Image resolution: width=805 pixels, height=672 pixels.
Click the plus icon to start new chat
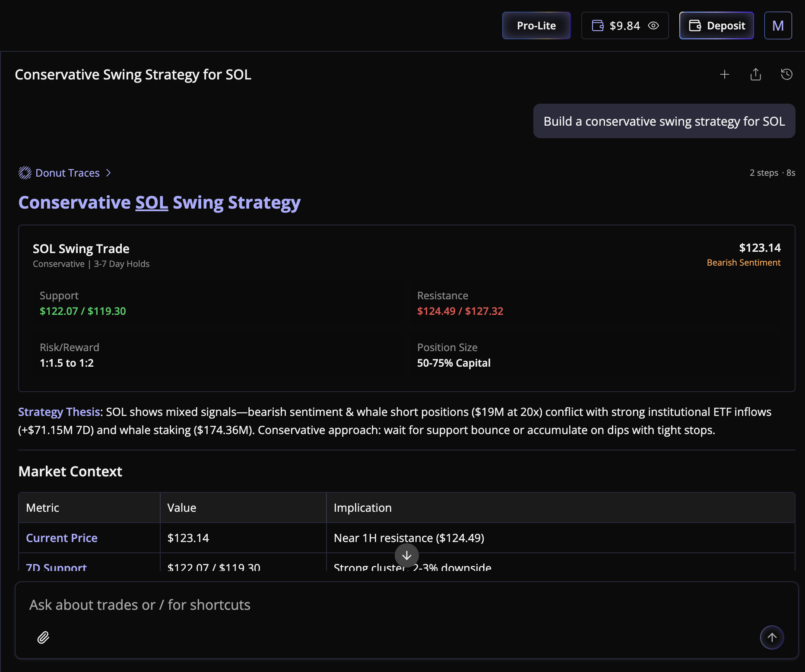point(725,75)
